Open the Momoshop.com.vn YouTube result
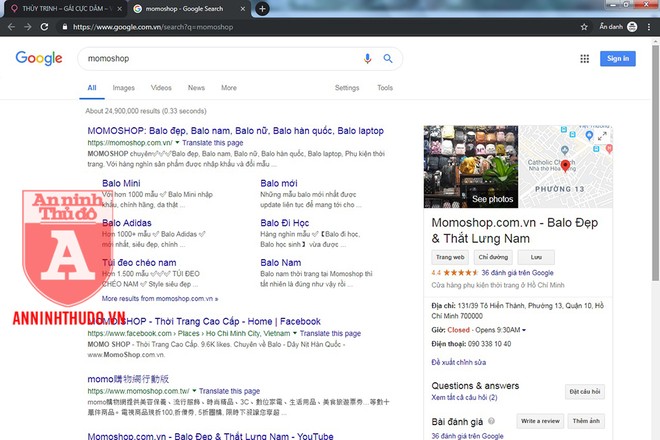Image resolution: width=660 pixels, height=440 pixels. coord(210,436)
